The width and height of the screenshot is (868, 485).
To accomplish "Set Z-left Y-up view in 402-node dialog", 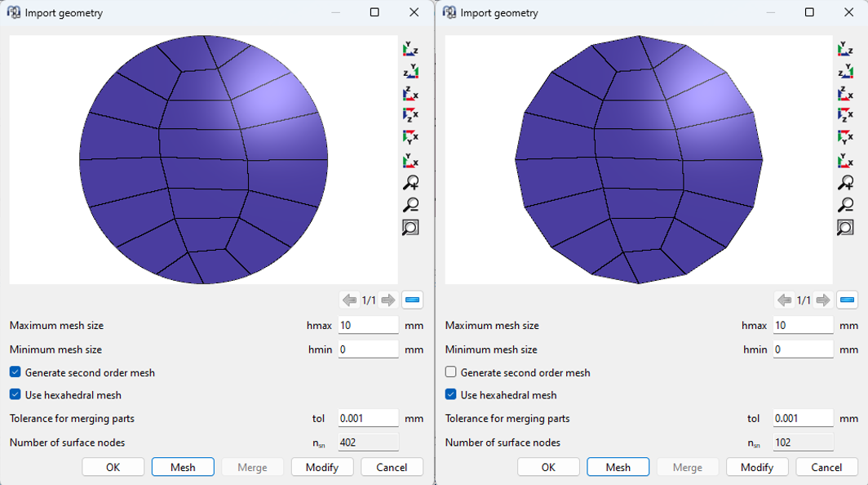I will coord(410,71).
